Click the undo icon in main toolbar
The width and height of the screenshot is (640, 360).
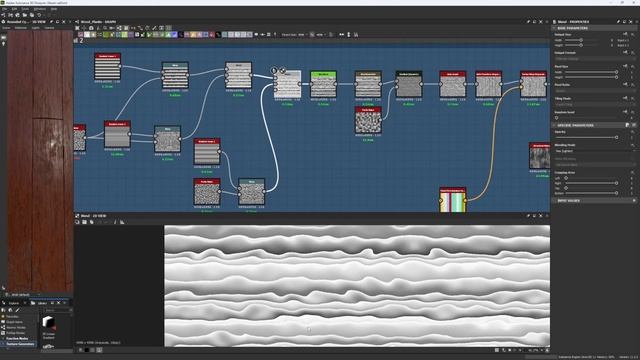pyautogui.click(x=39, y=15)
